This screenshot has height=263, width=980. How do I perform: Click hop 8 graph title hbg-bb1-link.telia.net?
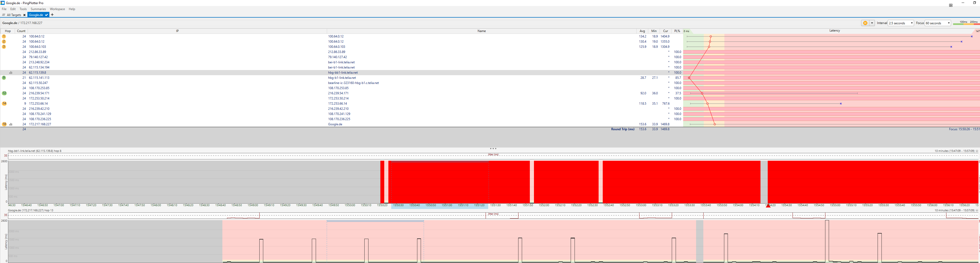(x=35, y=151)
